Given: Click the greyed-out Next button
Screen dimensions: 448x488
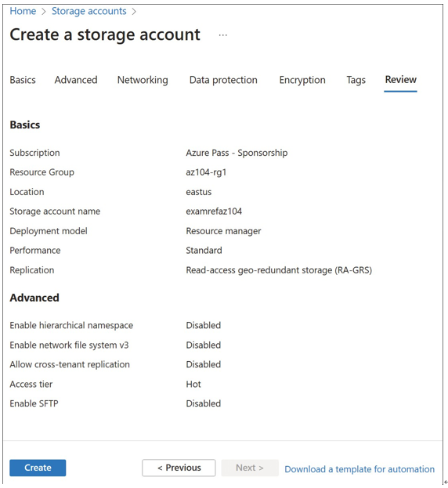Looking at the screenshot, I should [250, 468].
